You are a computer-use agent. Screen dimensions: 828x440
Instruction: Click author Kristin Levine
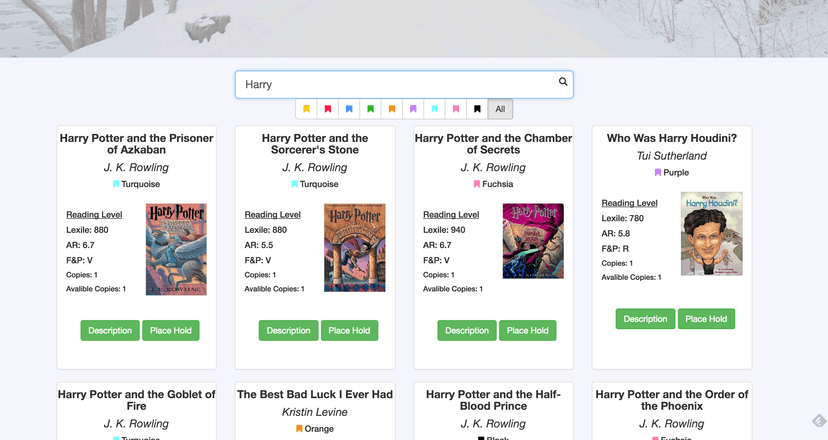point(315,412)
